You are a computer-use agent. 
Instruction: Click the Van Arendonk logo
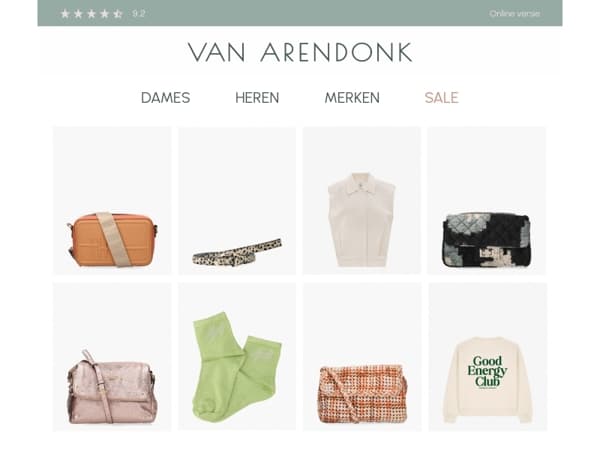coord(300,52)
